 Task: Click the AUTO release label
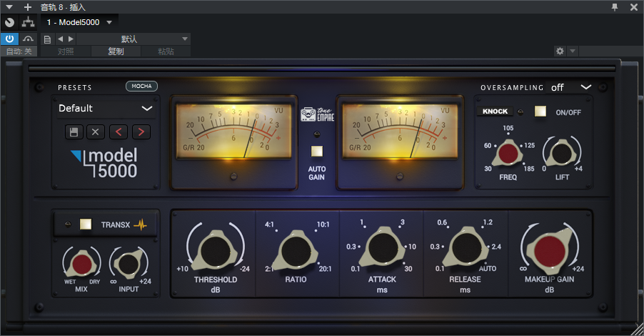click(x=488, y=269)
